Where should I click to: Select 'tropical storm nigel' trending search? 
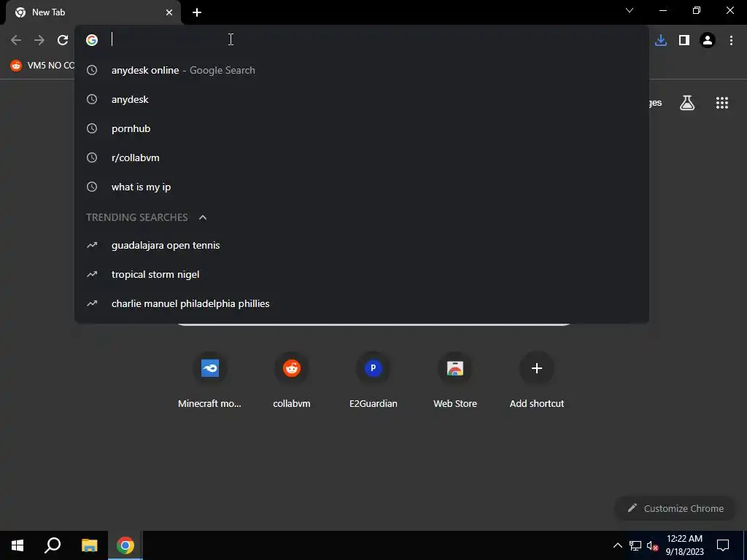[x=362, y=274]
